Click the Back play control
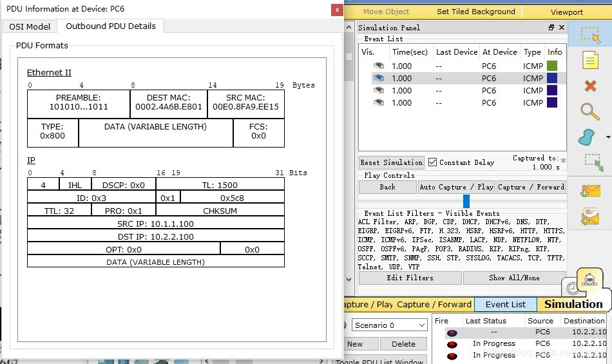The image size is (612, 364). [x=388, y=187]
